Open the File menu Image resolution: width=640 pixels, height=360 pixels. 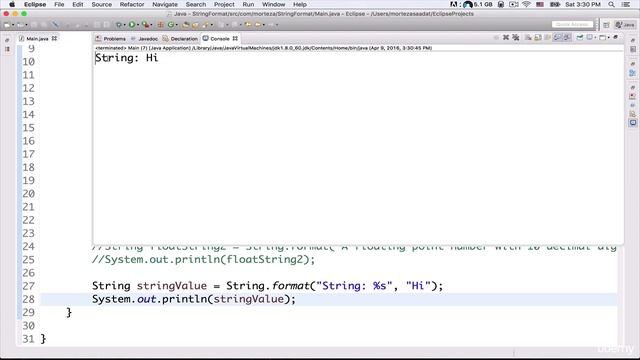(59, 4)
